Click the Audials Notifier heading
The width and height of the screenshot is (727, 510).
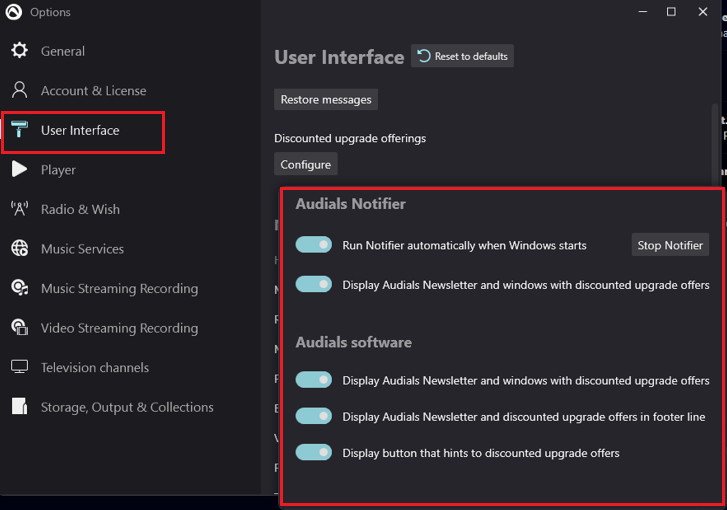point(351,204)
